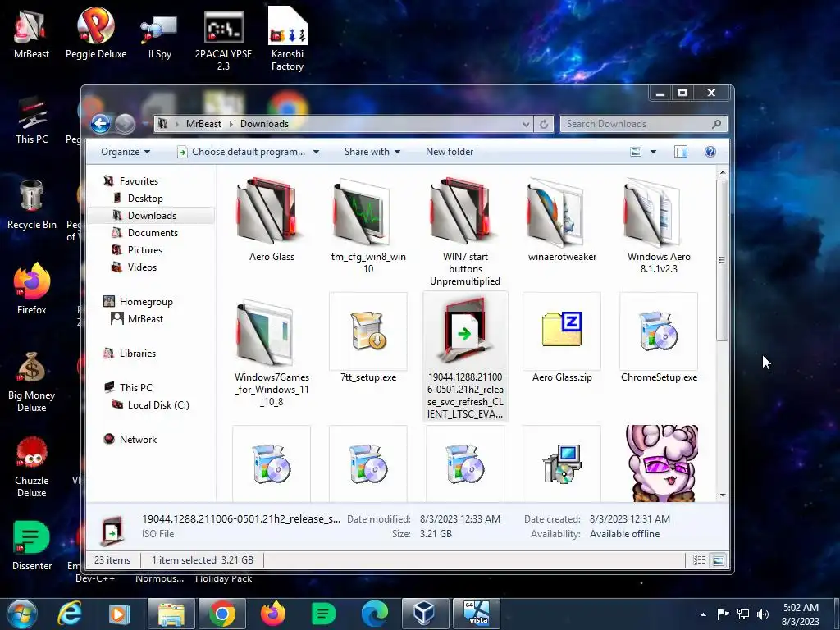Click the file list vertical scrollbar
This screenshot has width=840, height=630.
tap(722, 260)
